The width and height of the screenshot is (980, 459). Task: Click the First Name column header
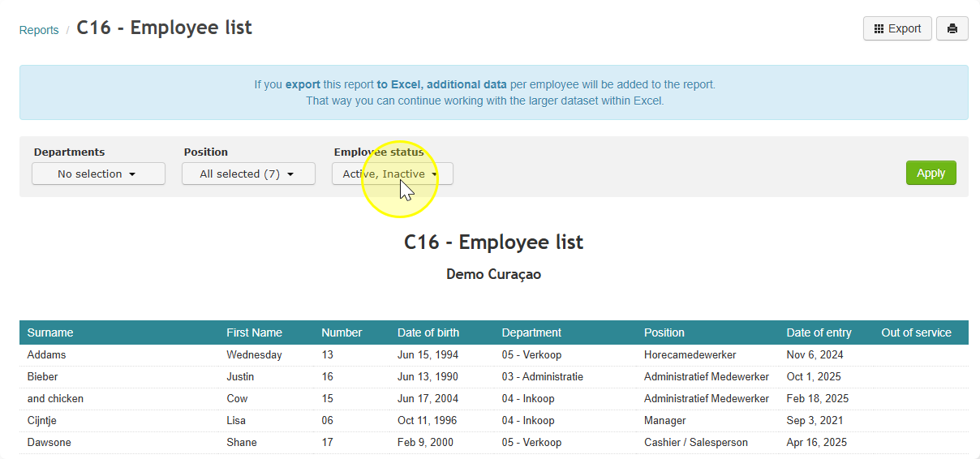click(254, 332)
